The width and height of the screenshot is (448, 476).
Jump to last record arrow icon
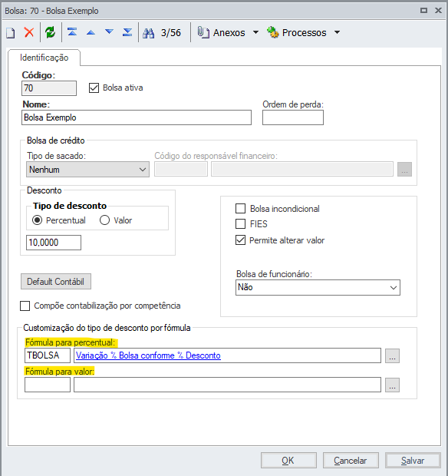[x=127, y=32]
